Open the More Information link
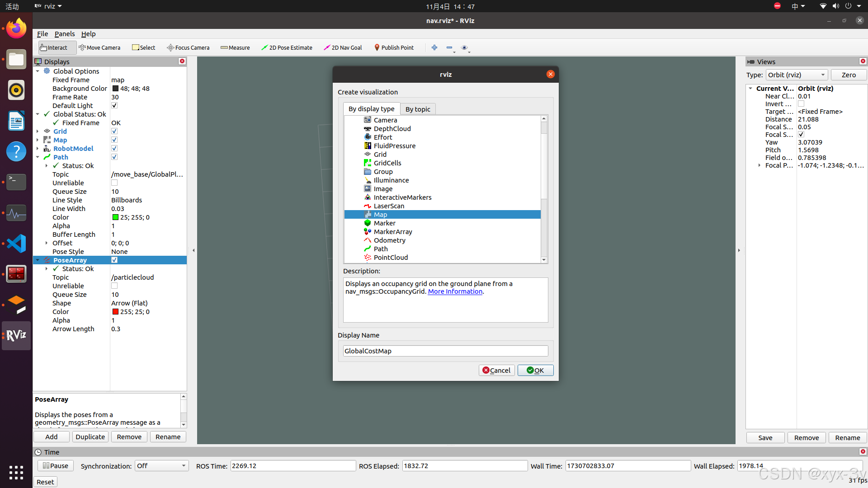This screenshot has width=868, height=488. [455, 291]
